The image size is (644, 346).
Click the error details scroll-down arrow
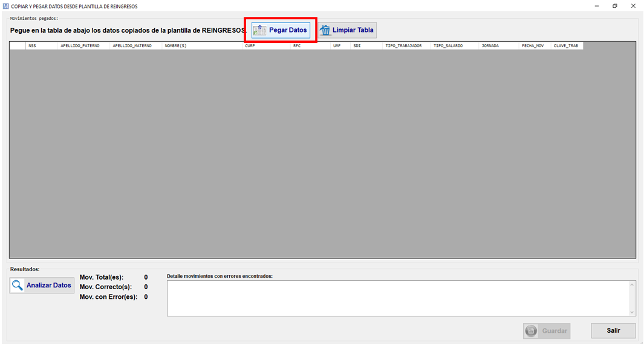(x=632, y=312)
